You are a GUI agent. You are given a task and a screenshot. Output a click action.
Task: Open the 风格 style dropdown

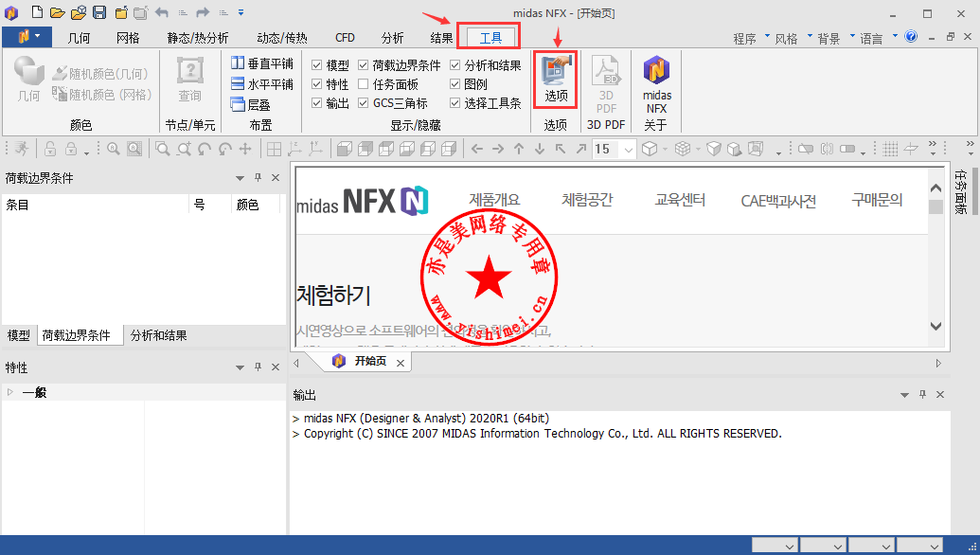tap(793, 38)
